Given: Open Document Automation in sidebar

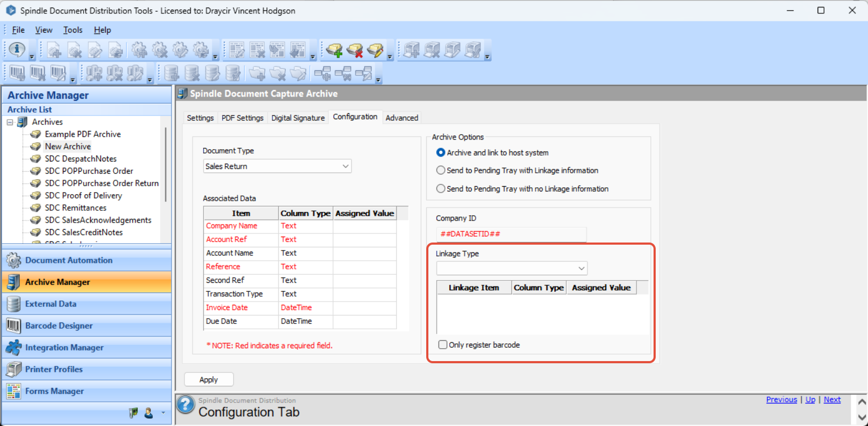Looking at the screenshot, I should tap(87, 260).
